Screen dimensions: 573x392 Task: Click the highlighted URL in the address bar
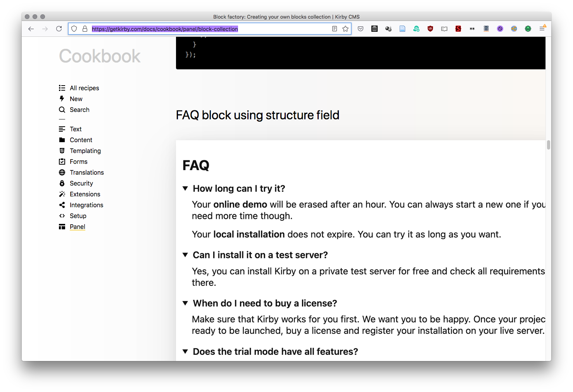(x=165, y=28)
